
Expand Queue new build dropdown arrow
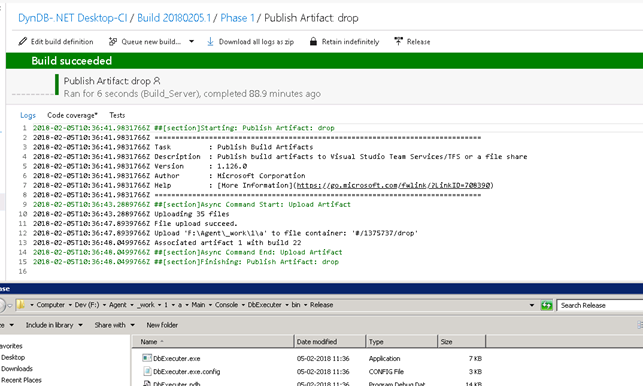pos(191,41)
